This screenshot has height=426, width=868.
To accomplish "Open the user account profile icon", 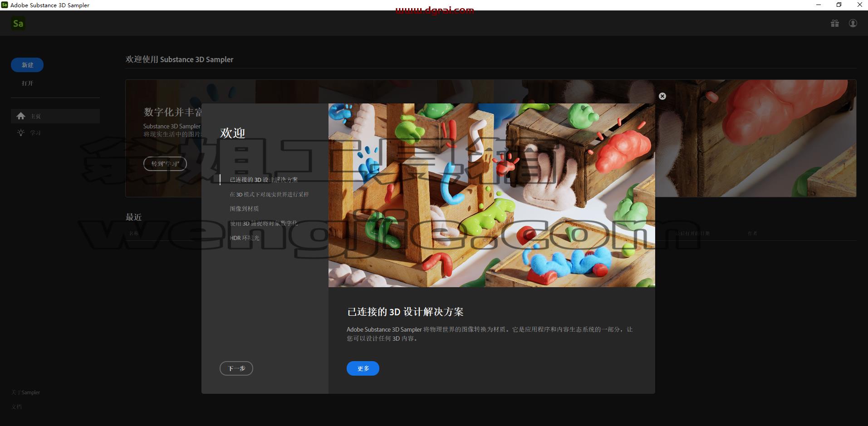I will click(x=853, y=23).
